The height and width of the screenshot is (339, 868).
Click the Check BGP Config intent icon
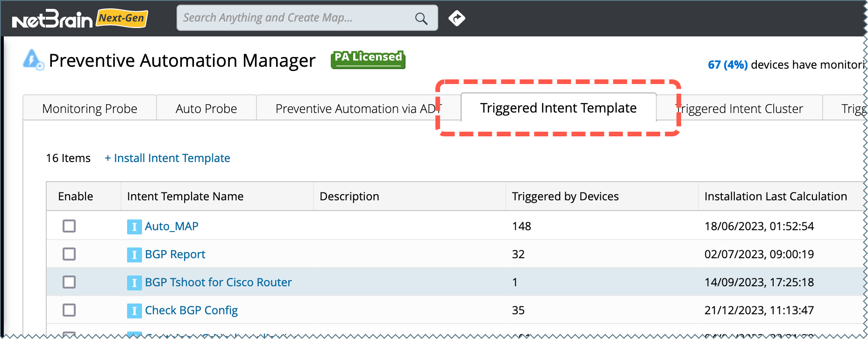click(x=134, y=311)
